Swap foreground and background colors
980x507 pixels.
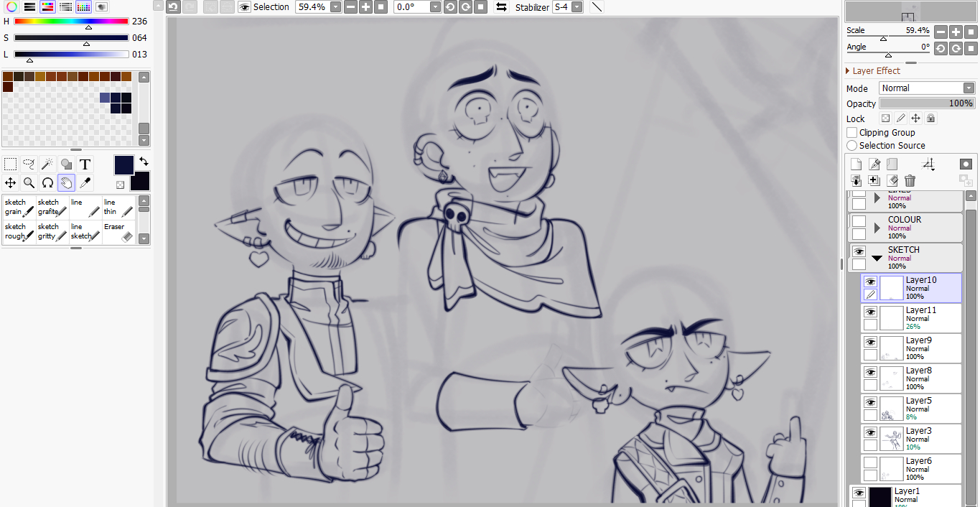click(144, 161)
